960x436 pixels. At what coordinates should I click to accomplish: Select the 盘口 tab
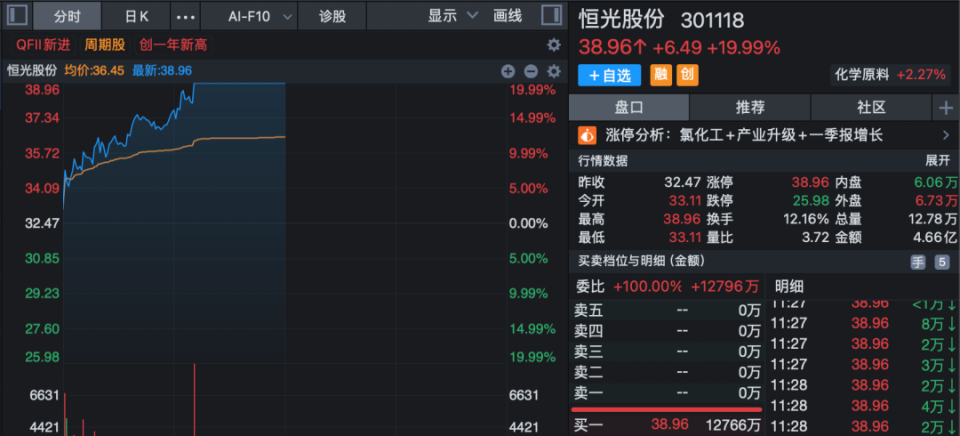click(629, 108)
